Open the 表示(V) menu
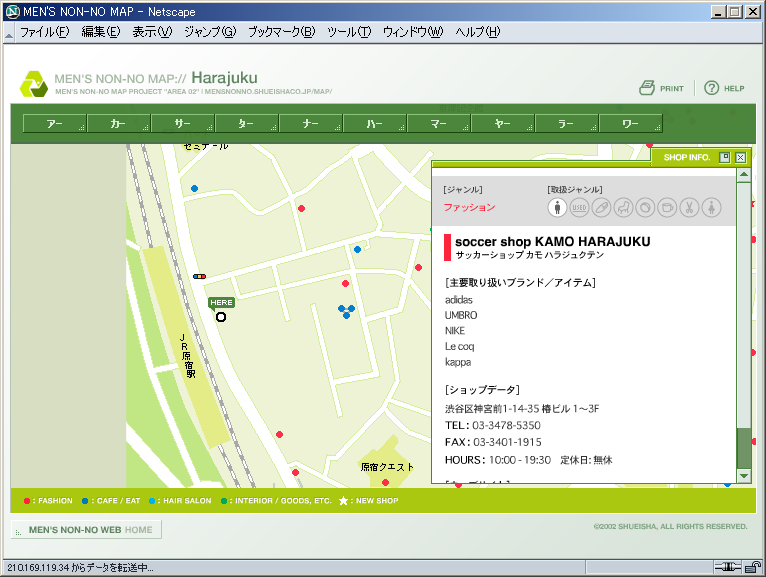The width and height of the screenshot is (766, 577). (x=152, y=32)
